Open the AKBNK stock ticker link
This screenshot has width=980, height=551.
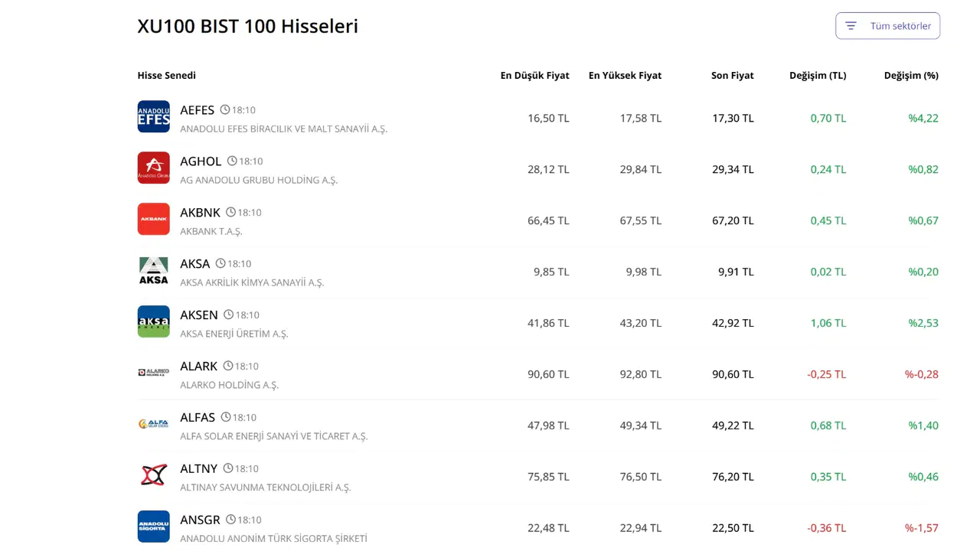point(200,213)
